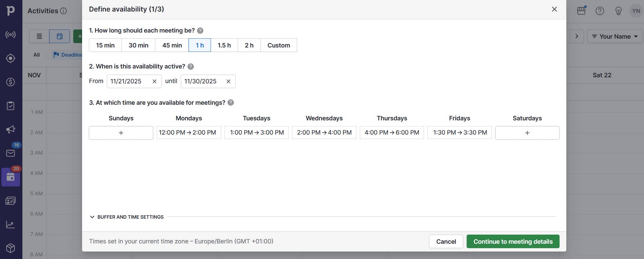Screen dimensions: 644x259
Task: Click Continue to meeting details
Action: (x=513, y=241)
